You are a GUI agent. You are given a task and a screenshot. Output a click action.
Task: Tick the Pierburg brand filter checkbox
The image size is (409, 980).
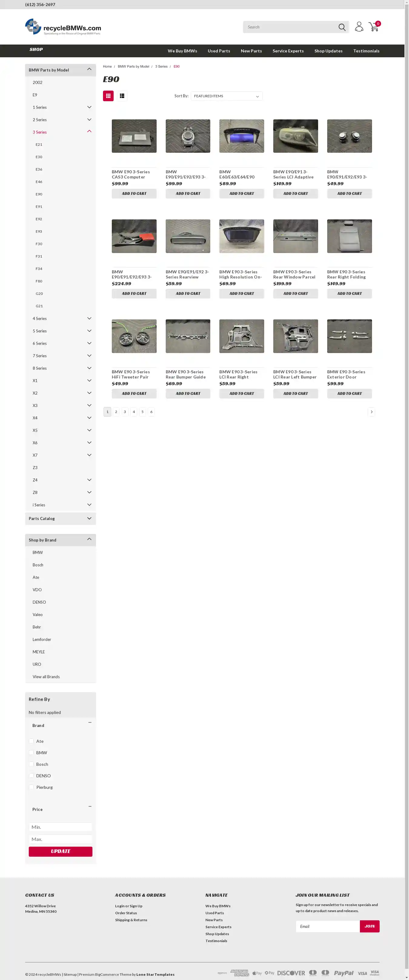pos(31,787)
